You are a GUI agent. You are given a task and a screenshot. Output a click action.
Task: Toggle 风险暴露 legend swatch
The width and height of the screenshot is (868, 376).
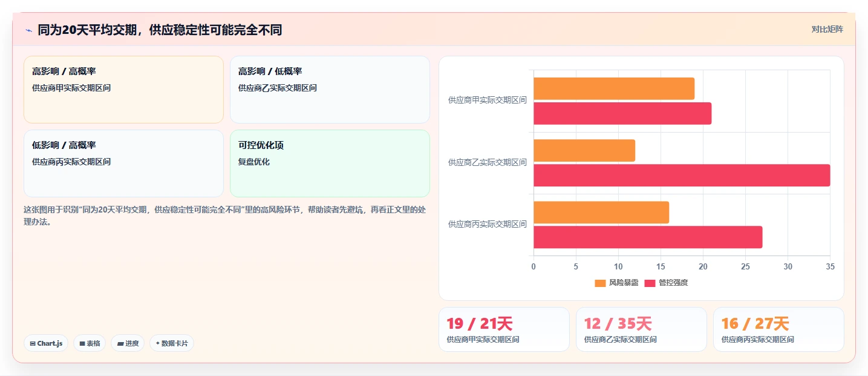point(600,283)
